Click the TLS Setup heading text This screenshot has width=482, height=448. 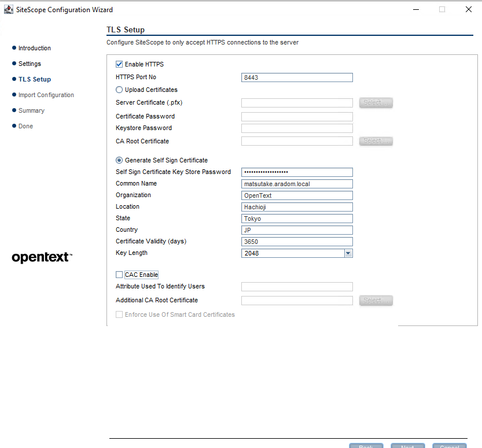126,30
